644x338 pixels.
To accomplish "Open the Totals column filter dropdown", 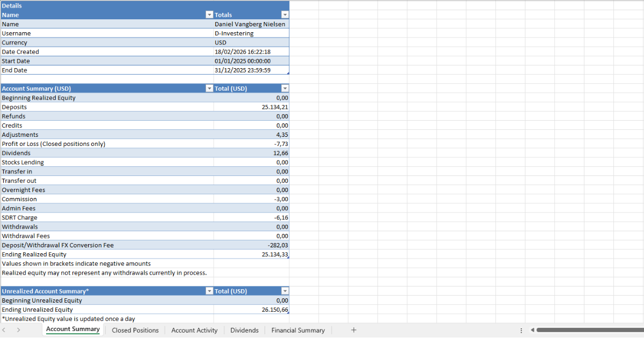I will coord(285,15).
